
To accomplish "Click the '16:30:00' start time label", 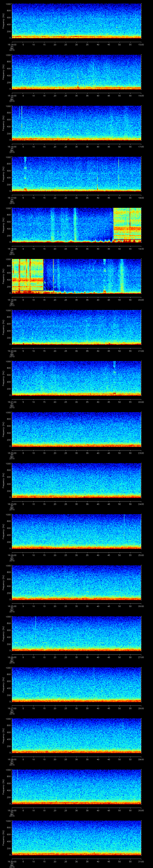I will 12,861.
